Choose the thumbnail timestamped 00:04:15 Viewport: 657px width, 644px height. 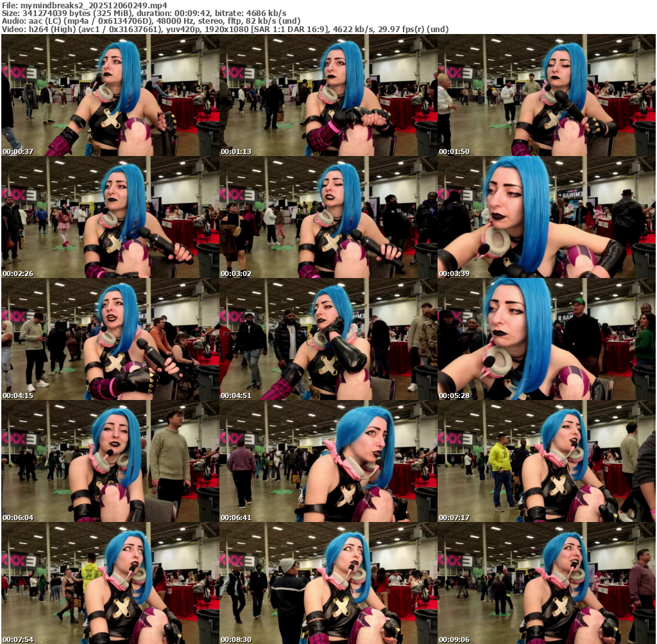(110, 339)
